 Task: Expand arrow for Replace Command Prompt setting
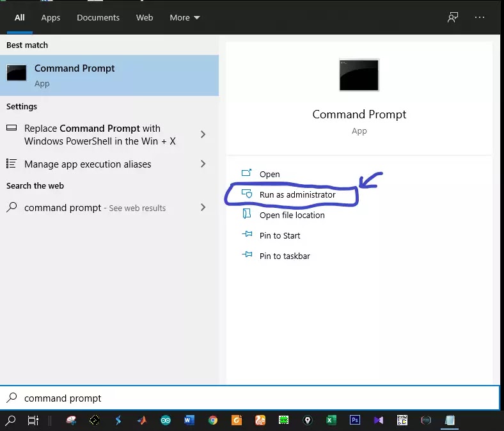click(203, 134)
